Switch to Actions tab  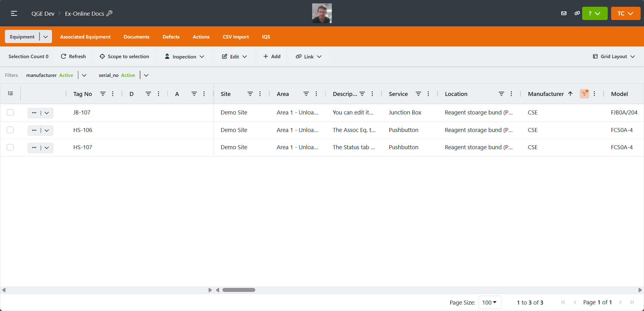tap(201, 37)
